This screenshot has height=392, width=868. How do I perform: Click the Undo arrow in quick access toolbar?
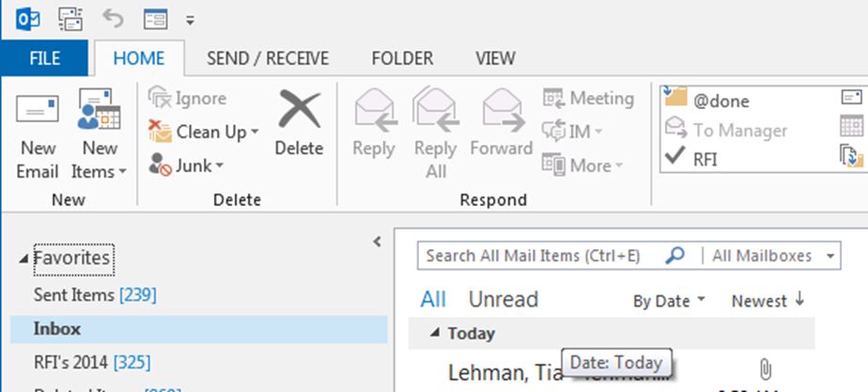click(x=113, y=20)
